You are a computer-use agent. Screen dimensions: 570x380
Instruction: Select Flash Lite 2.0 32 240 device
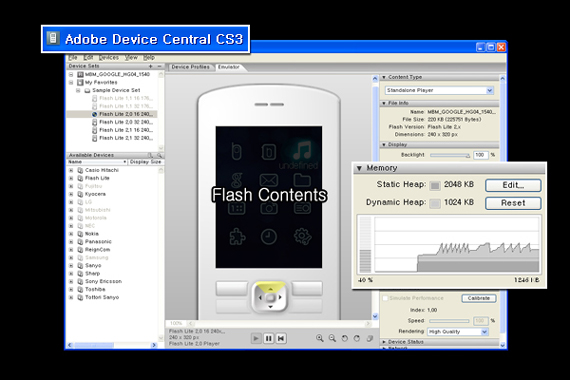tap(126, 122)
